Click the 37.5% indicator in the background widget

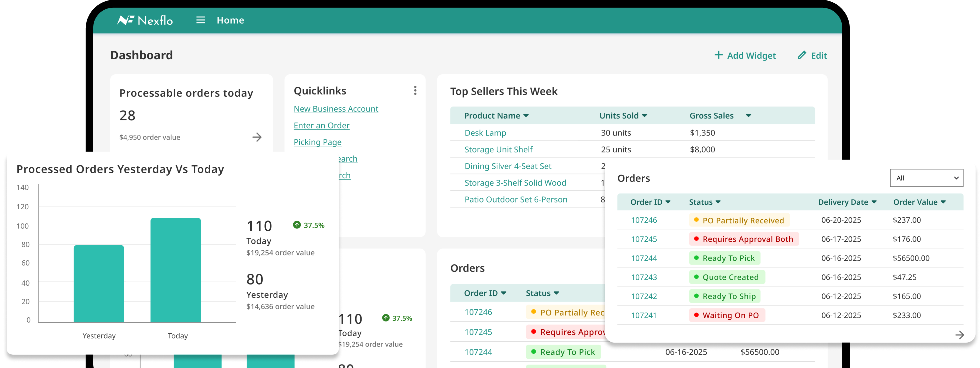coord(397,318)
